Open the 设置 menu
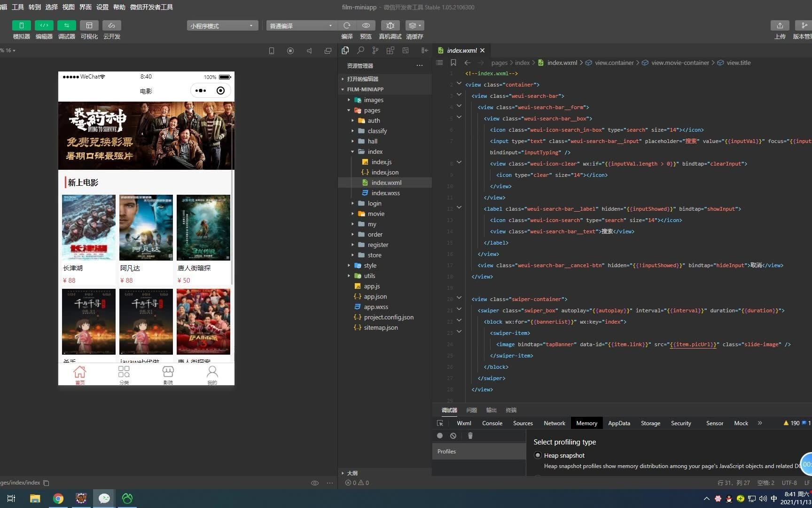Viewport: 812px width, 508px height. [x=102, y=7]
